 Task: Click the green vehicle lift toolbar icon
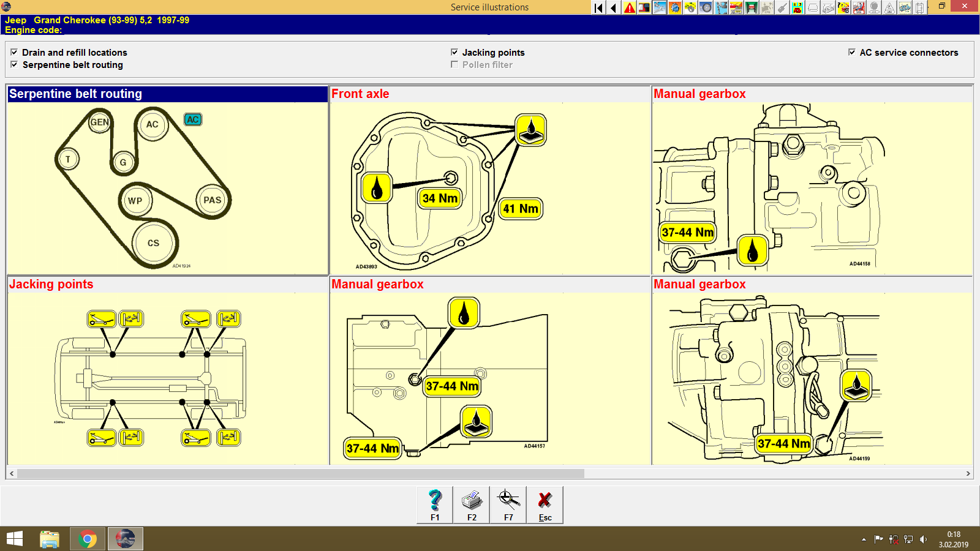(x=750, y=8)
